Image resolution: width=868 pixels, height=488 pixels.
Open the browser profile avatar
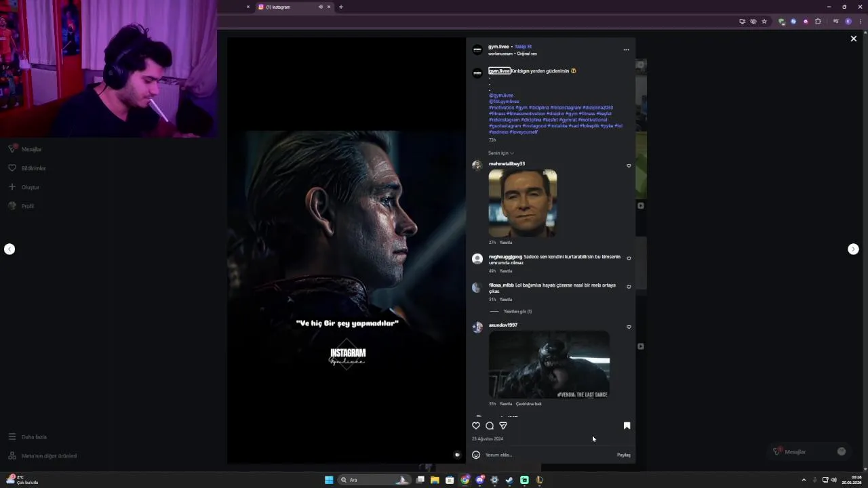pos(848,22)
